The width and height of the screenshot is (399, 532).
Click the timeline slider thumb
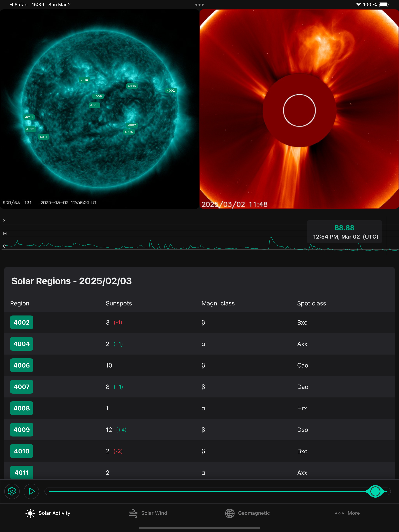click(375, 491)
